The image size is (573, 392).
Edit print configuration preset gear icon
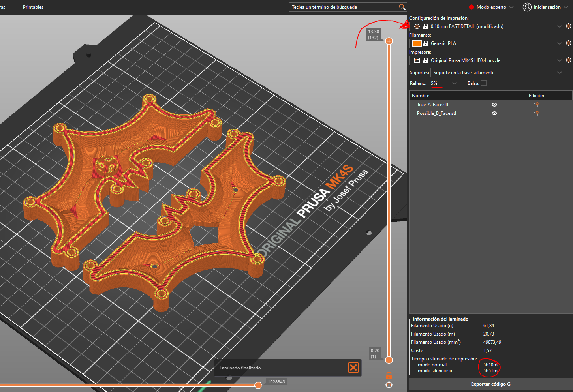tap(569, 26)
